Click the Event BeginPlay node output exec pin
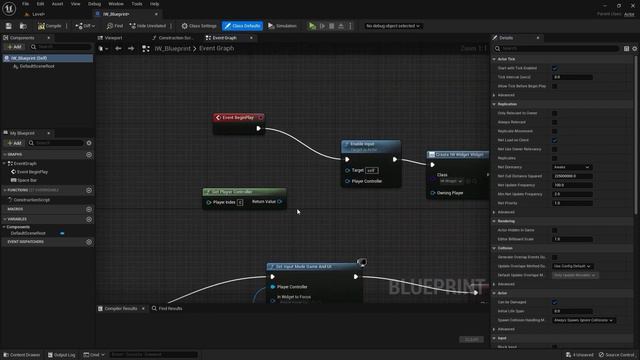The height and width of the screenshot is (360, 640). [x=258, y=129]
